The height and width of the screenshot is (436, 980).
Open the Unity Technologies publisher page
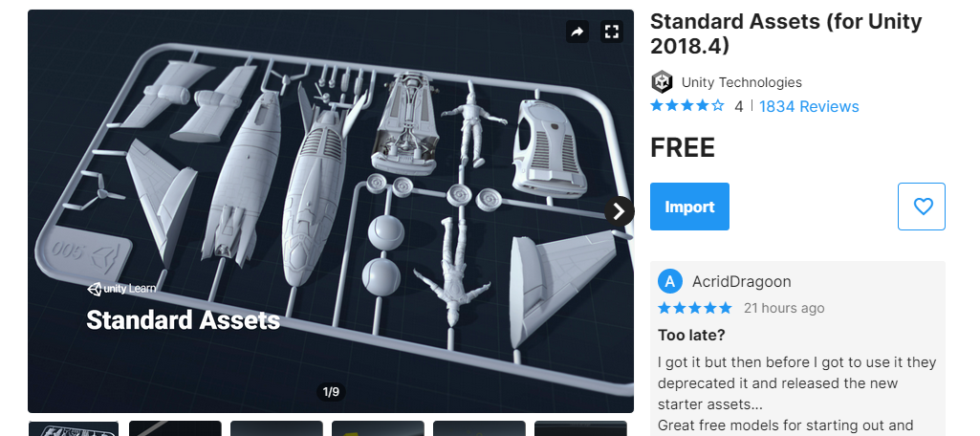(741, 82)
